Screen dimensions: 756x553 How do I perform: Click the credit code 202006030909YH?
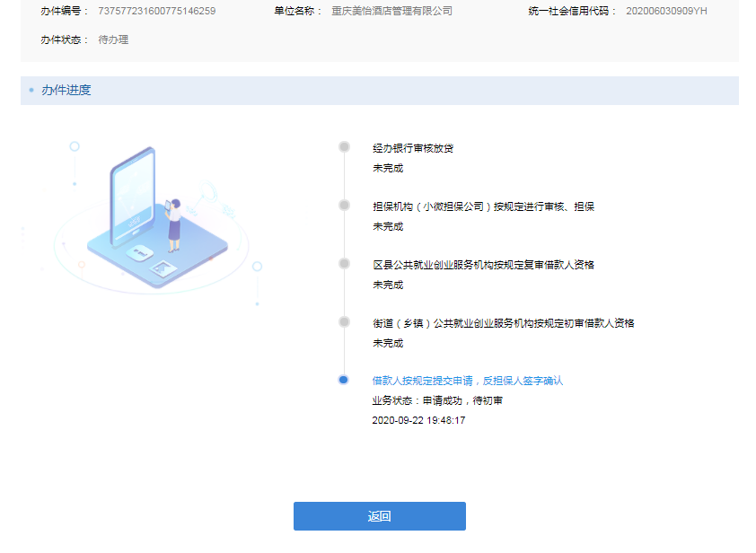pyautogui.click(x=666, y=11)
